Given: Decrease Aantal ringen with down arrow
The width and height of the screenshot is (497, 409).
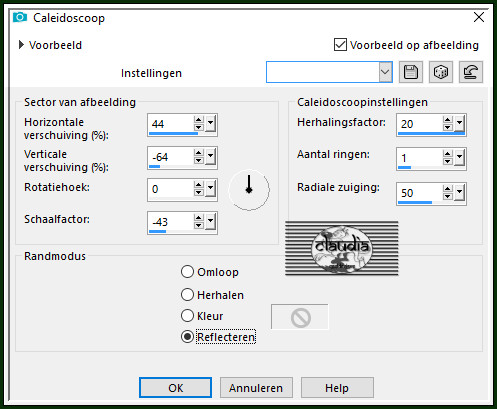Looking at the screenshot, I should click(x=448, y=161).
